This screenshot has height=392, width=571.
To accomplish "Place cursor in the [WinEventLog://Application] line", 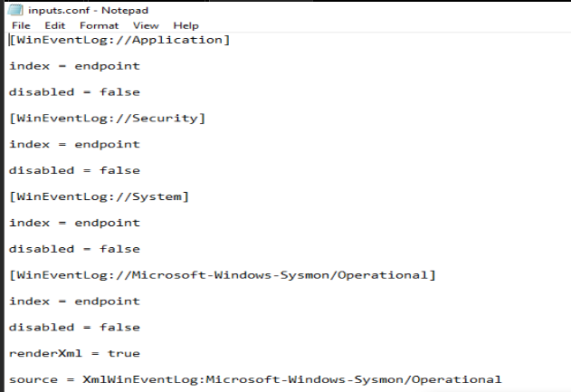I will point(119,40).
